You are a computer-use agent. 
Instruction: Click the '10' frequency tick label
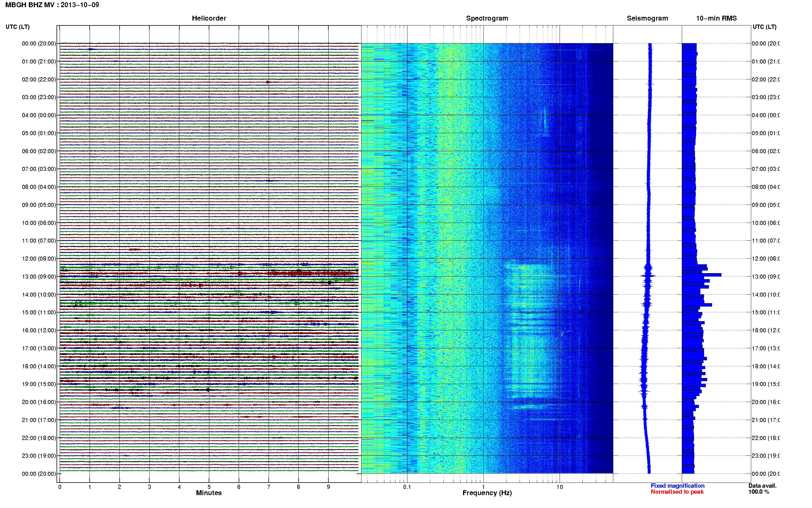click(560, 487)
